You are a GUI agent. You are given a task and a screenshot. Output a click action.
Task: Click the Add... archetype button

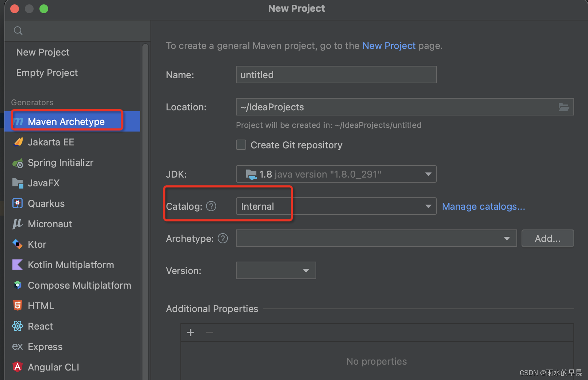(547, 238)
